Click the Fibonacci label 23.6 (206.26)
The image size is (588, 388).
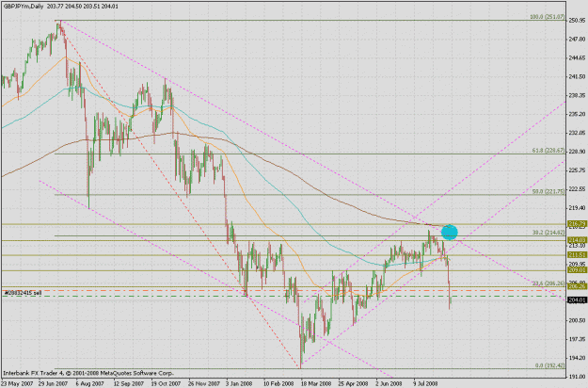548,283
